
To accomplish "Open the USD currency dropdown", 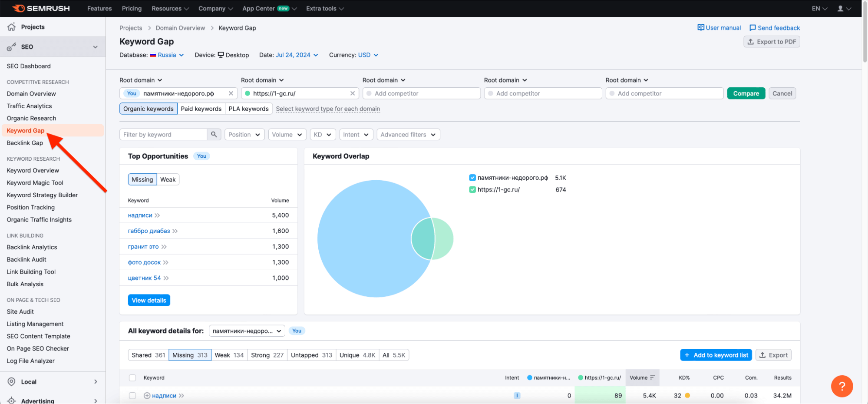I will pos(368,55).
